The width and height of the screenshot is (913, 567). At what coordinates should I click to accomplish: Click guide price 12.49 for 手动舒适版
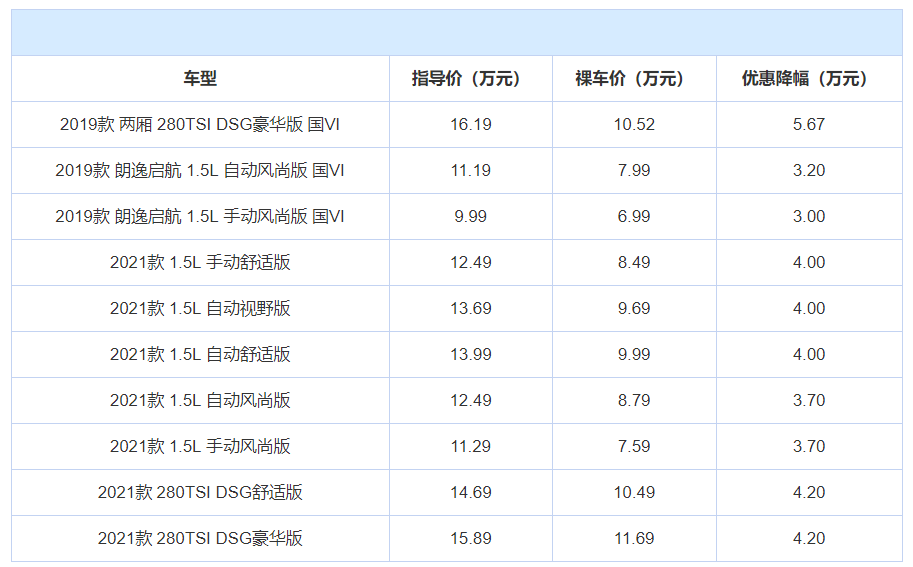(470, 263)
